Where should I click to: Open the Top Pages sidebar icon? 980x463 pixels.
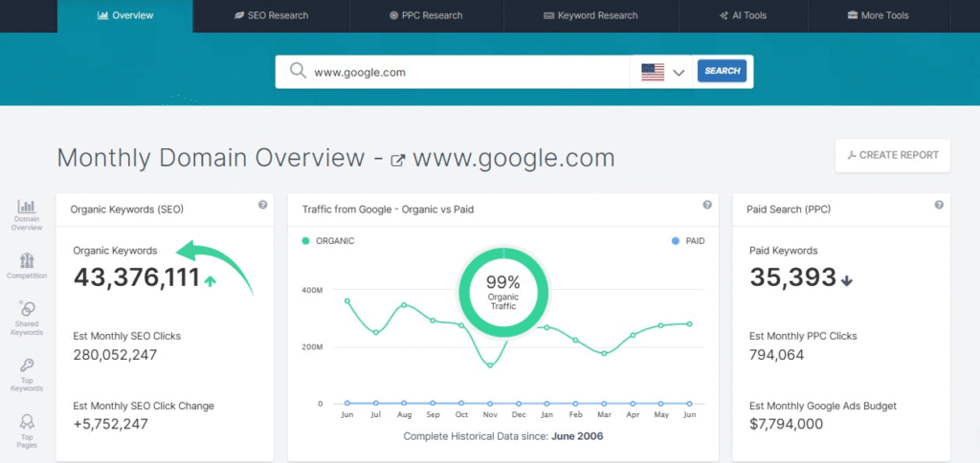27,430
